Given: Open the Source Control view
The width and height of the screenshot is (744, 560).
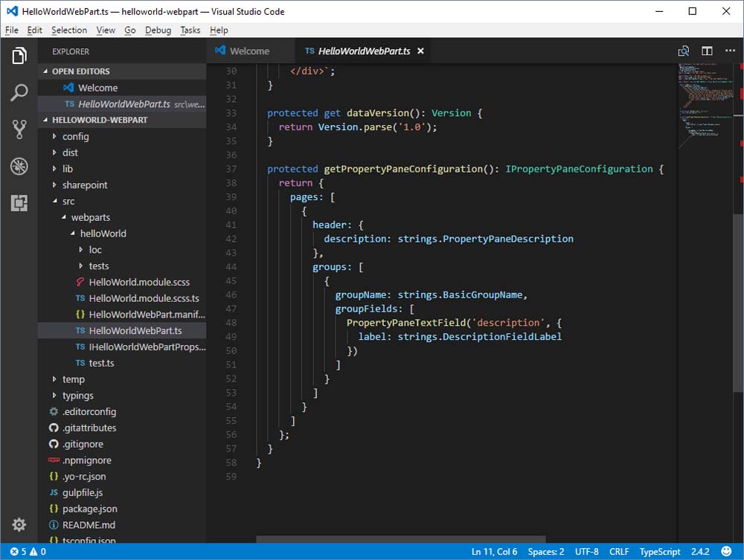Looking at the screenshot, I should click(x=19, y=129).
